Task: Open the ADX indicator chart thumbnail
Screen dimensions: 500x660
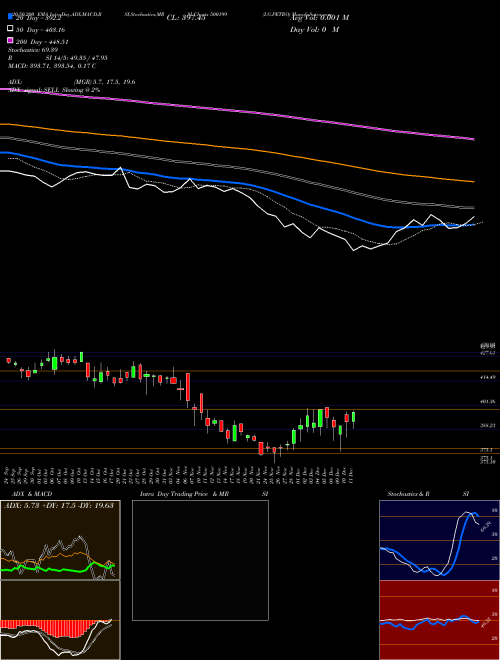Action: tap(60, 540)
